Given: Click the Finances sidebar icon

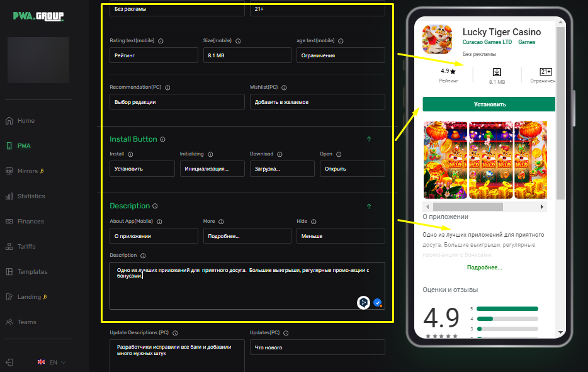Looking at the screenshot, I should [x=9, y=222].
